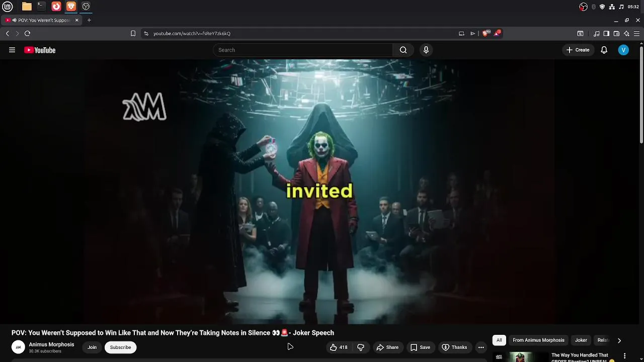The width and height of the screenshot is (644, 362).
Task: Open the network tray icon
Action: pos(612,7)
